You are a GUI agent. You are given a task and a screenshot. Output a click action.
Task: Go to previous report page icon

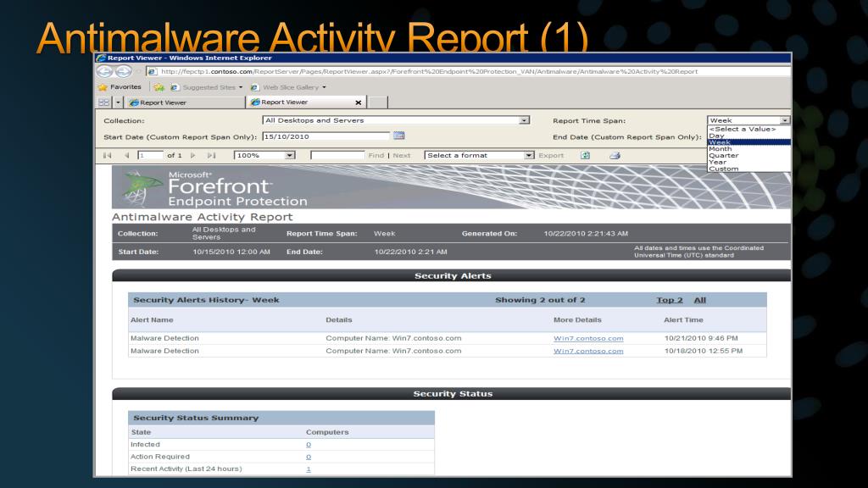pyautogui.click(x=127, y=156)
